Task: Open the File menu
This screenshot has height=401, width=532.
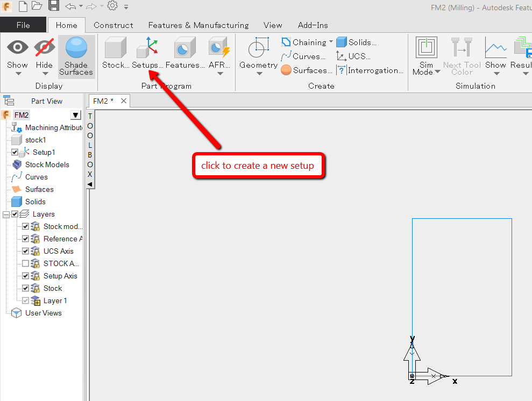Action: pos(23,25)
